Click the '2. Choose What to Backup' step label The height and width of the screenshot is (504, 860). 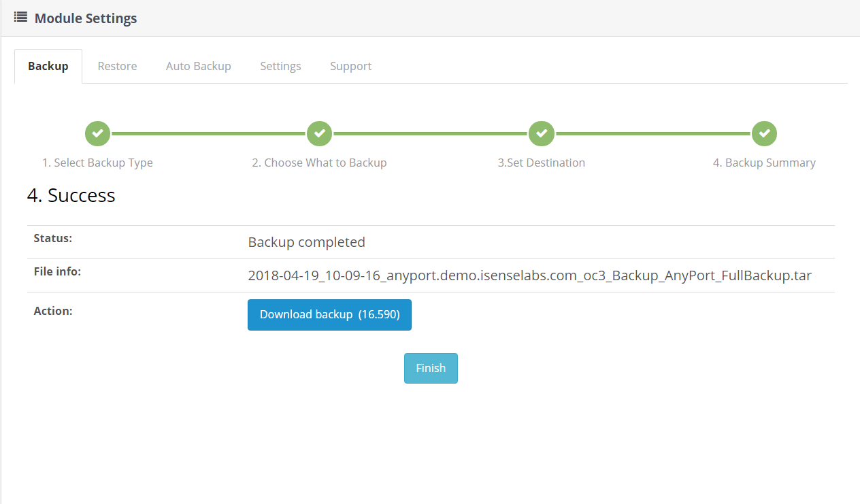(x=319, y=163)
